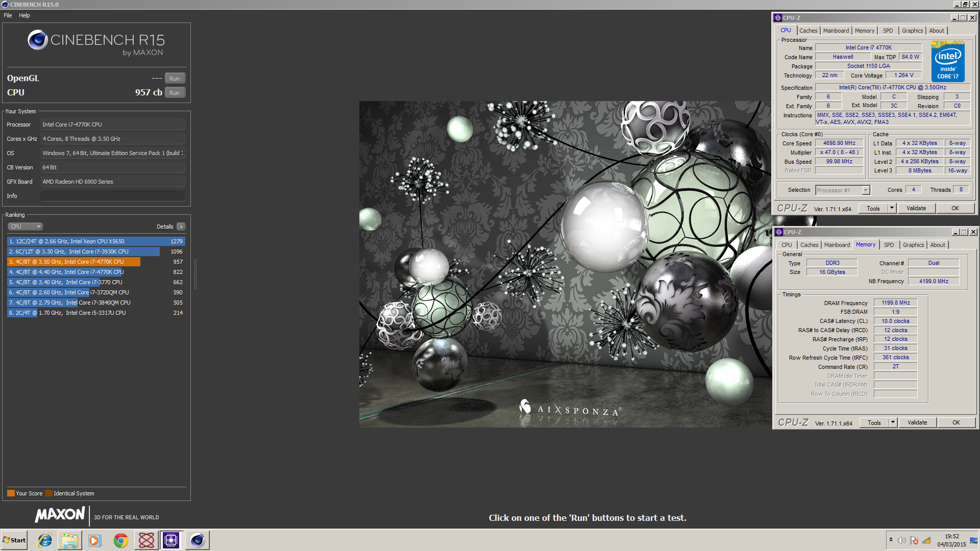Switch to About tab in upper CPU-Z
This screenshot has width=980, height=551.
tap(937, 31)
